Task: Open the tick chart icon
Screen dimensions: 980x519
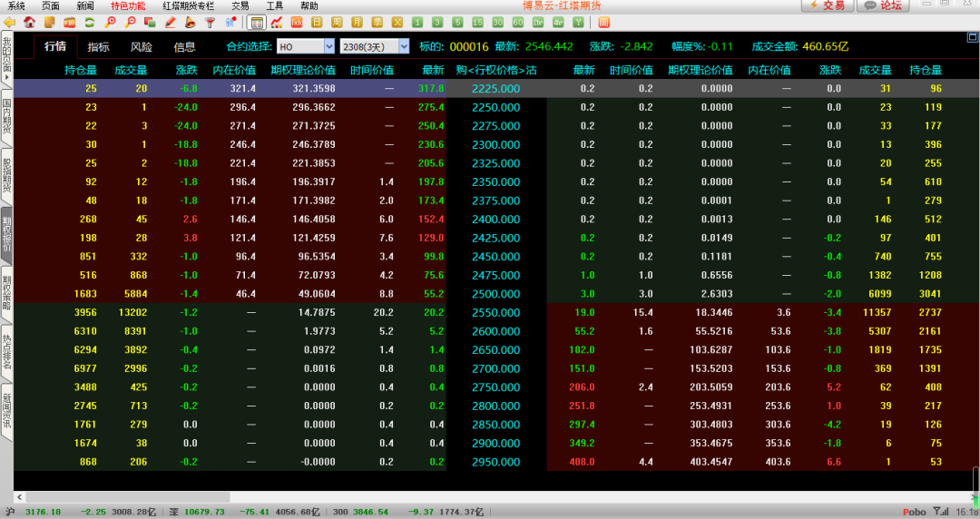Action: point(278,22)
